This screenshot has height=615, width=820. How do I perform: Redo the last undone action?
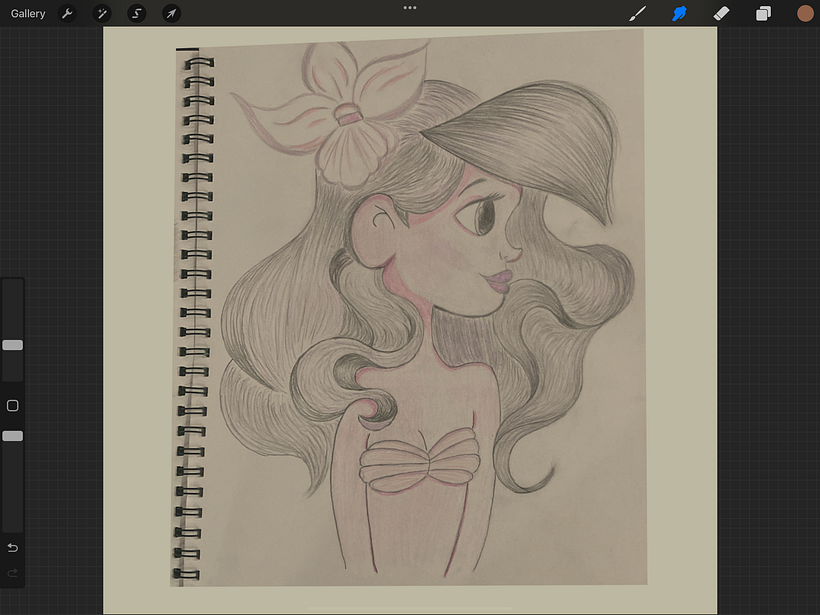point(13,573)
